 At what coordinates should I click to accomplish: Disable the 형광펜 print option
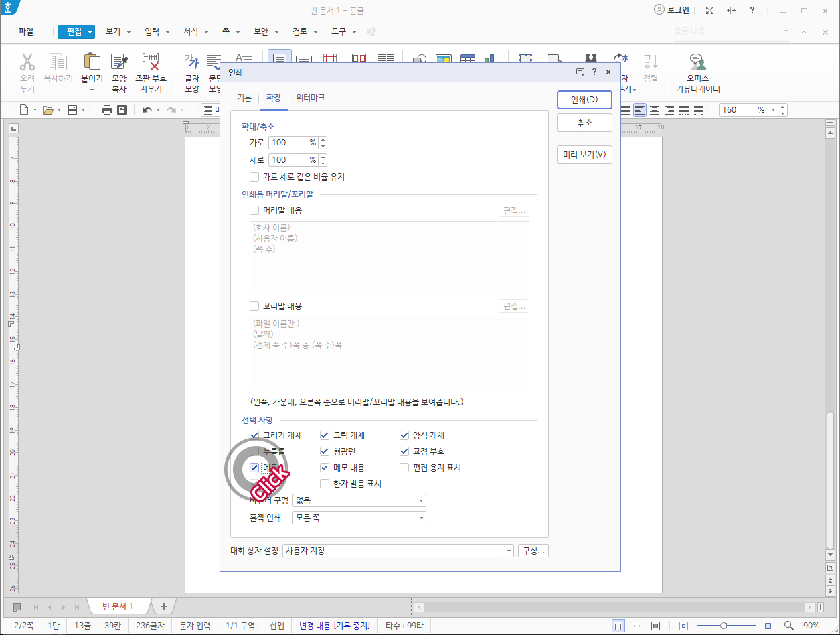[325, 451]
